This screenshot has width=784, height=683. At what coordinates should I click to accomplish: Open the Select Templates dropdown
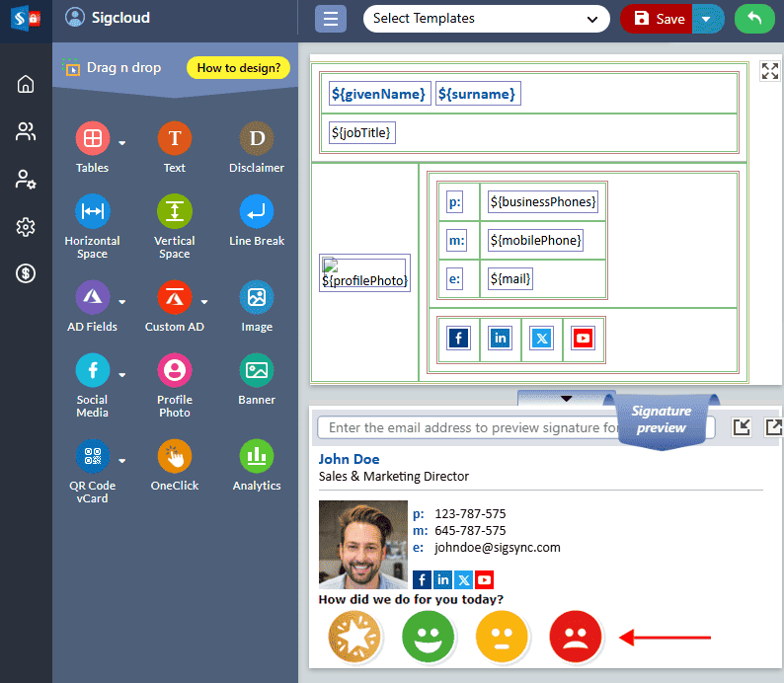pyautogui.click(x=486, y=19)
